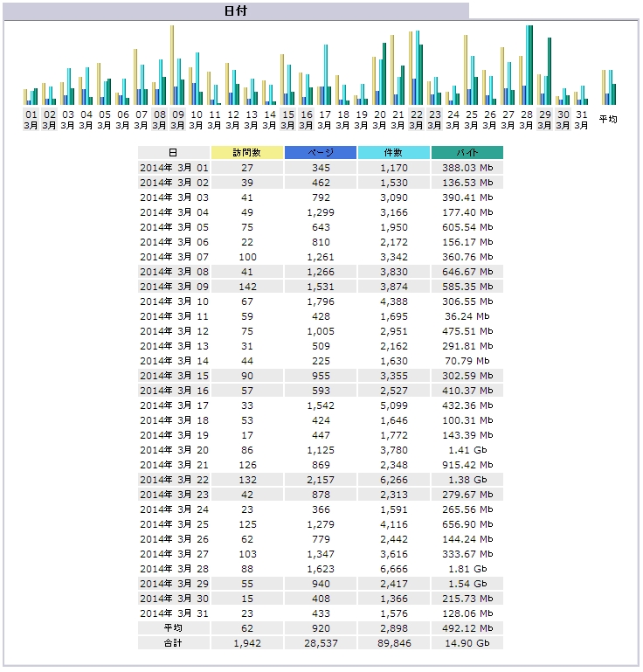Click hits value 6,666 for 3月 28
The width and height of the screenshot is (643, 672).
394,569
